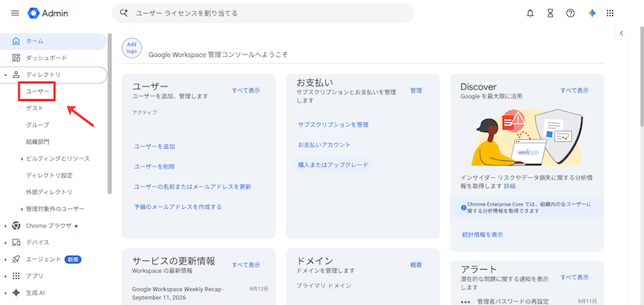Click ユーザーの名前またはメールアドレスを更新 link
644x305 pixels.
pyautogui.click(x=192, y=187)
